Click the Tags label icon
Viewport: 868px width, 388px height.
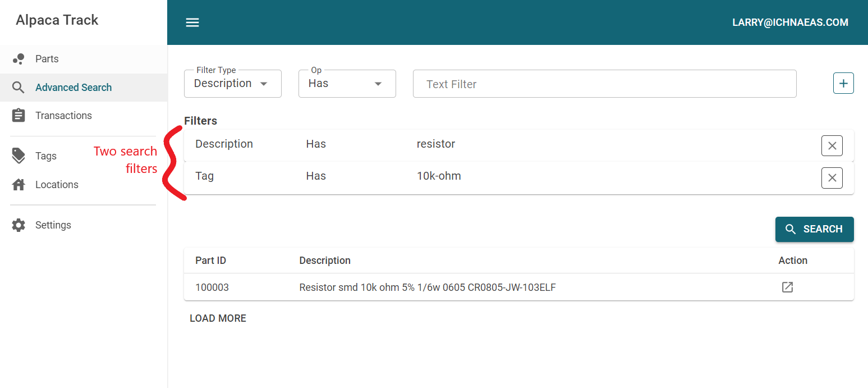[x=19, y=156]
